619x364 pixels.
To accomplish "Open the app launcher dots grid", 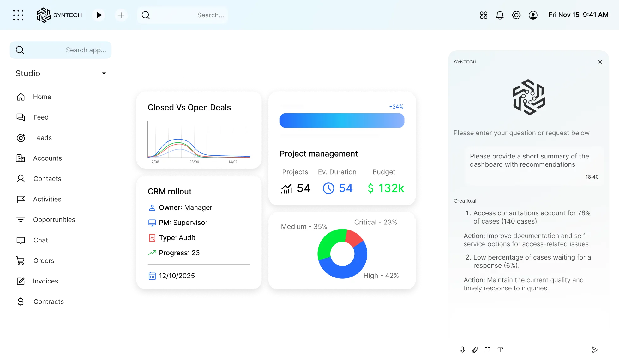I will [x=18, y=15].
